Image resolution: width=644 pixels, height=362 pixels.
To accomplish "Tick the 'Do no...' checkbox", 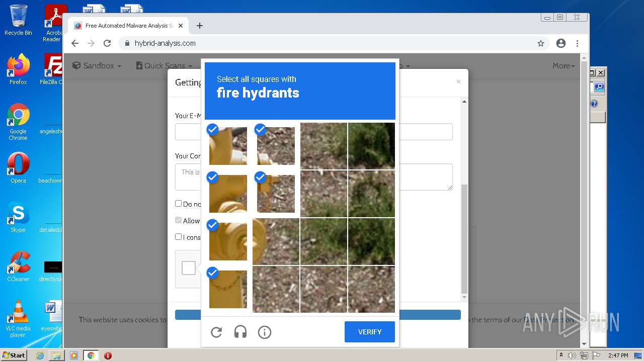I will coord(178,204).
